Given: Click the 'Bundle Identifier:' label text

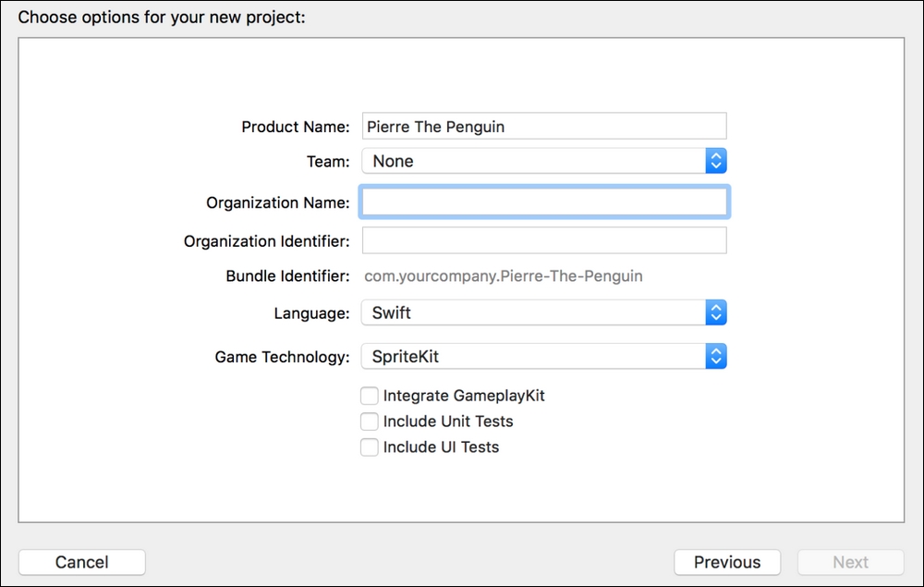Looking at the screenshot, I should pos(287,275).
